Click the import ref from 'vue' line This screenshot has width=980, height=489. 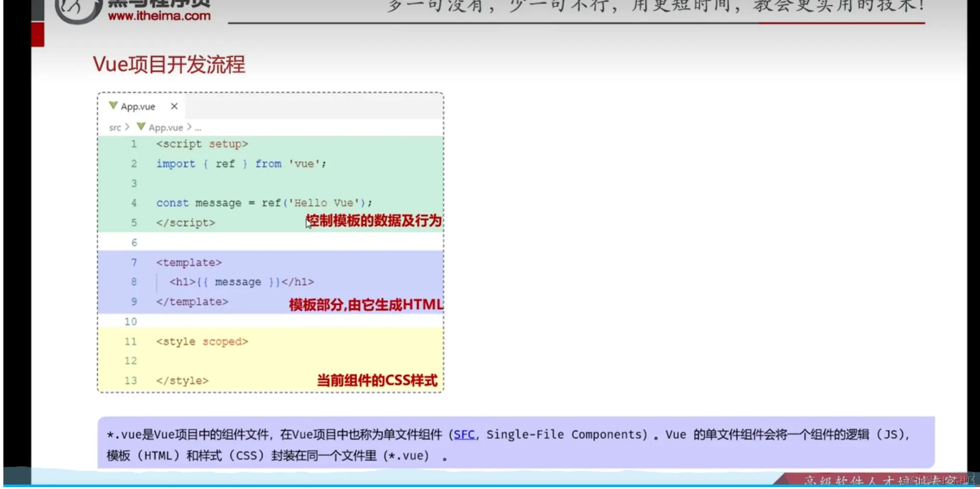tap(241, 164)
